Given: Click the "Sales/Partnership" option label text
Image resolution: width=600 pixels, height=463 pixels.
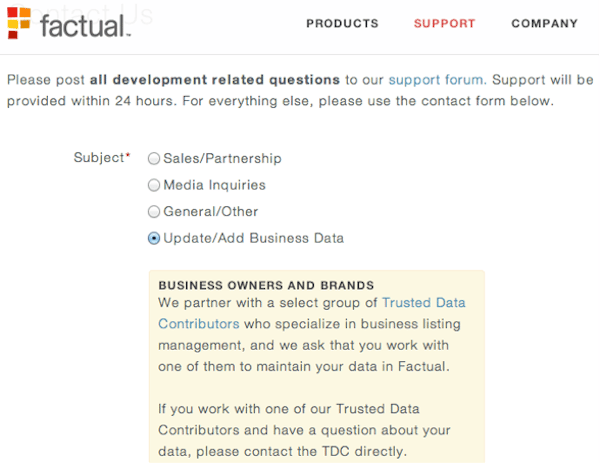Looking at the screenshot, I should click(x=222, y=158).
